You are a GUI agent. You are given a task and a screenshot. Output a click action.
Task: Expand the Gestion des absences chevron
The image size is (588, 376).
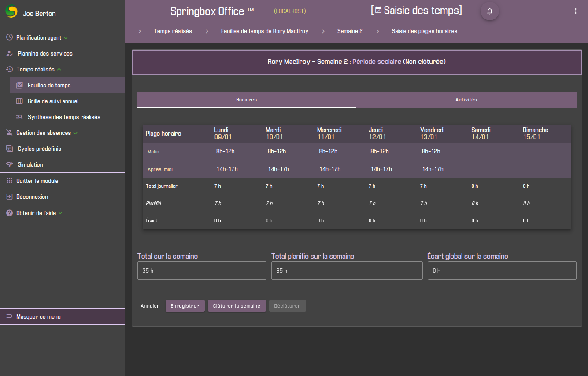tap(75, 133)
